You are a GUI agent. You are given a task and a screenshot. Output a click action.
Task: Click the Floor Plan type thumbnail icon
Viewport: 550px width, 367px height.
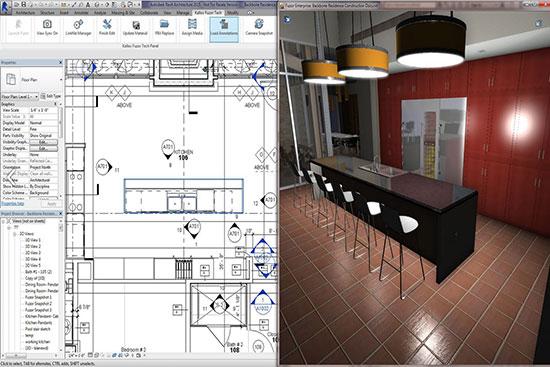tap(11, 80)
